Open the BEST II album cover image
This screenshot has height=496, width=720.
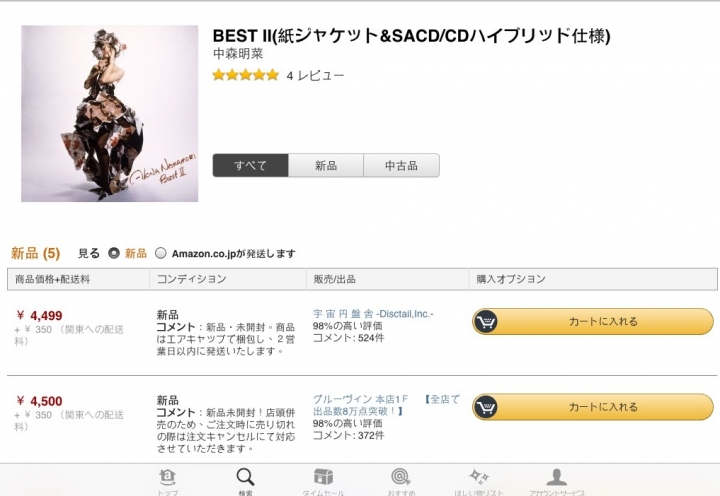pos(110,113)
